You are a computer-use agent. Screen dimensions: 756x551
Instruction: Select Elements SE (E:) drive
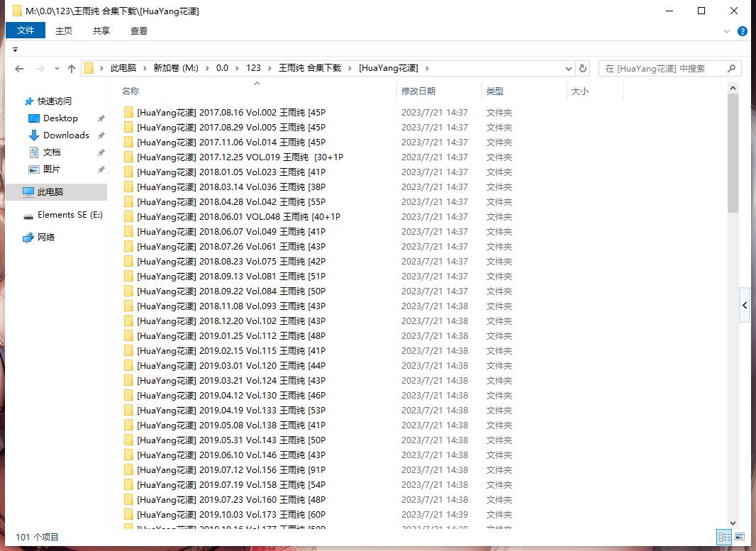(70, 215)
